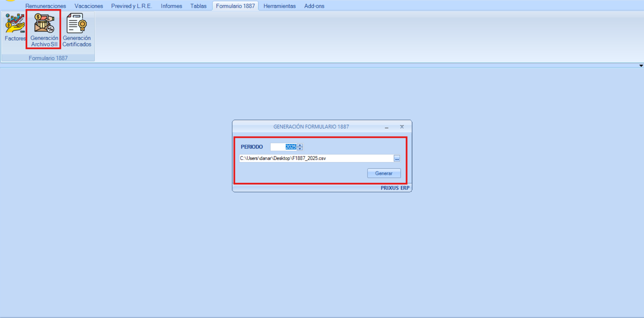Click the browse button beside file path
This screenshot has width=644, height=318.
(397, 158)
